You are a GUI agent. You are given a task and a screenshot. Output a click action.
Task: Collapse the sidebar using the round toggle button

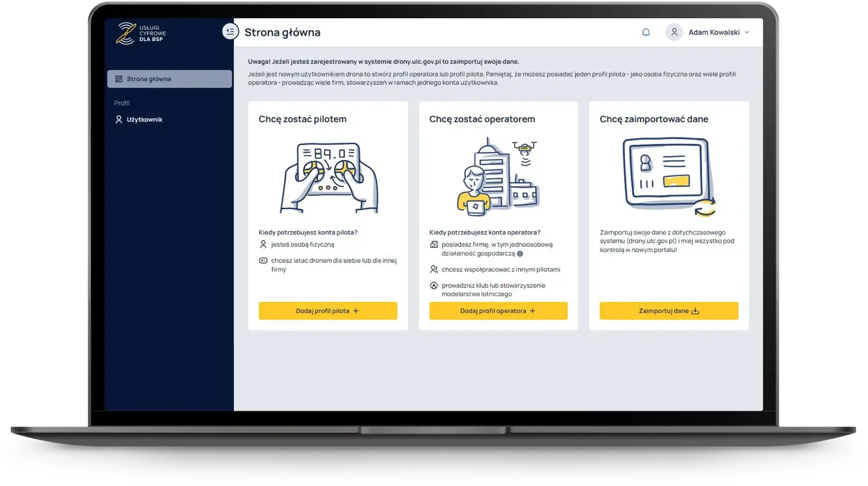pyautogui.click(x=230, y=31)
